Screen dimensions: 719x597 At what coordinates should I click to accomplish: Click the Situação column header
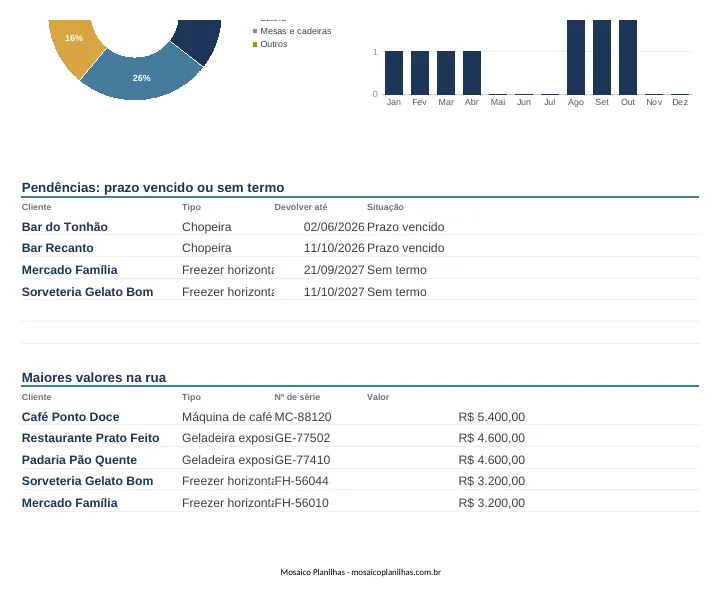385,207
